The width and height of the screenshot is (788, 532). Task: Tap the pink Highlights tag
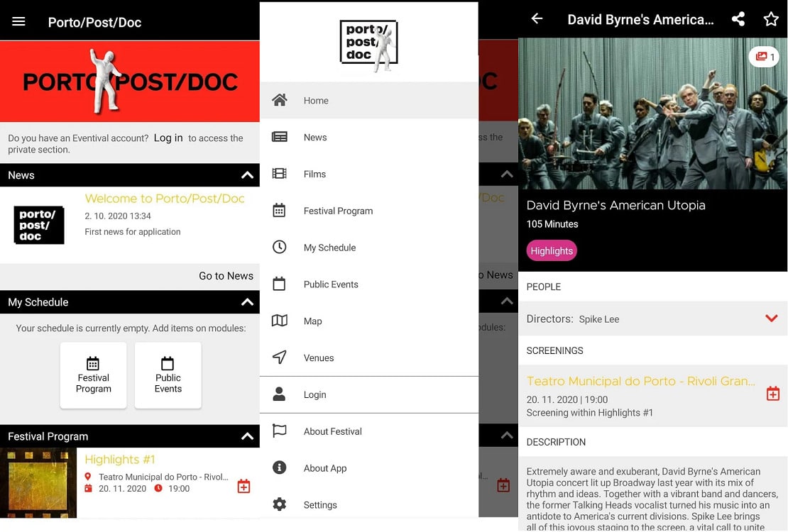tap(552, 250)
